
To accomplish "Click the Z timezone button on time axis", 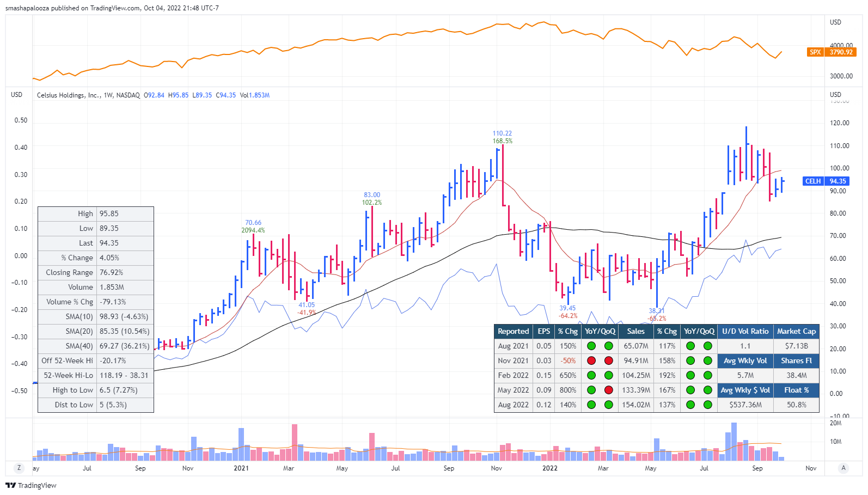I will tap(19, 468).
